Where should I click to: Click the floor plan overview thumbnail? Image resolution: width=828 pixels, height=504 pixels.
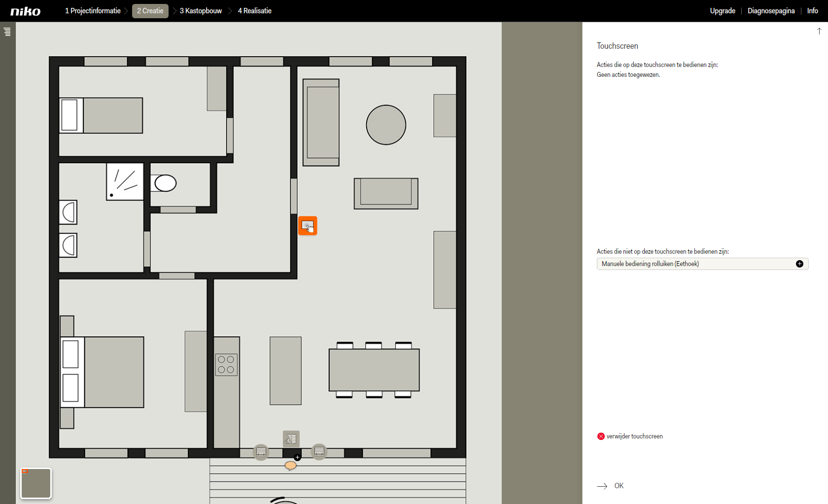36,483
